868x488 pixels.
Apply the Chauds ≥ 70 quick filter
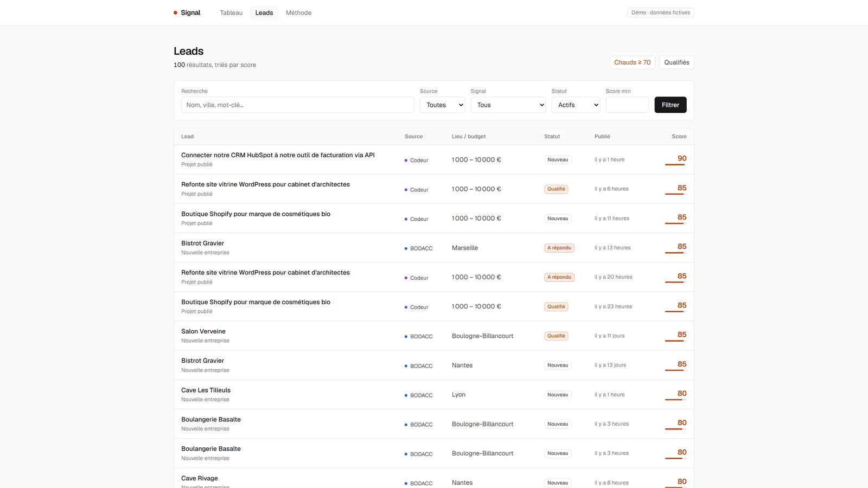click(633, 62)
